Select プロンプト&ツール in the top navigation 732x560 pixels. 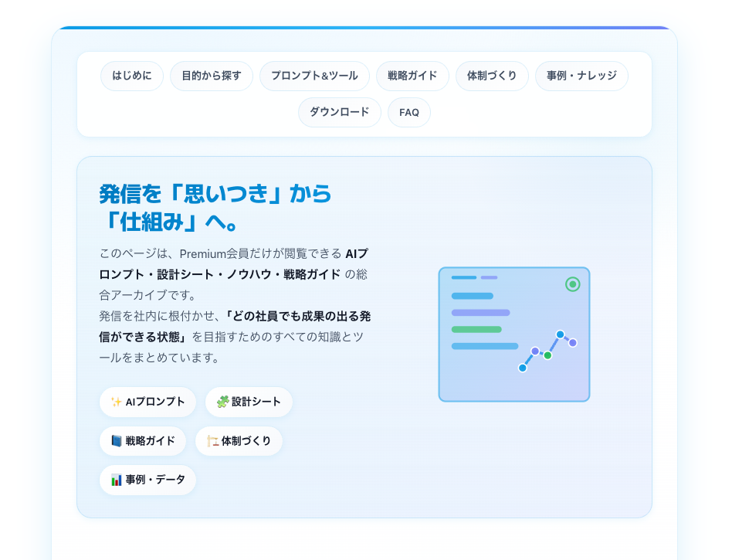click(314, 76)
